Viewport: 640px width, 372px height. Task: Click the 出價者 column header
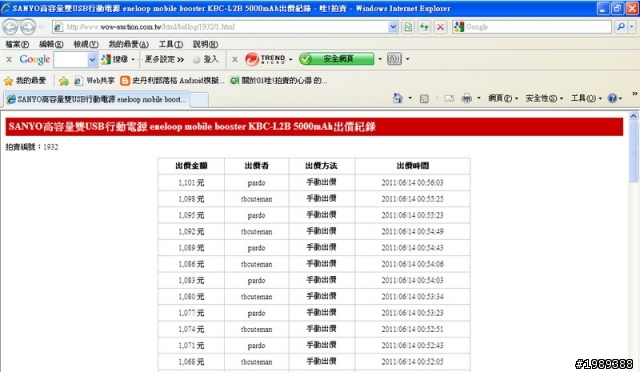pyautogui.click(x=256, y=166)
